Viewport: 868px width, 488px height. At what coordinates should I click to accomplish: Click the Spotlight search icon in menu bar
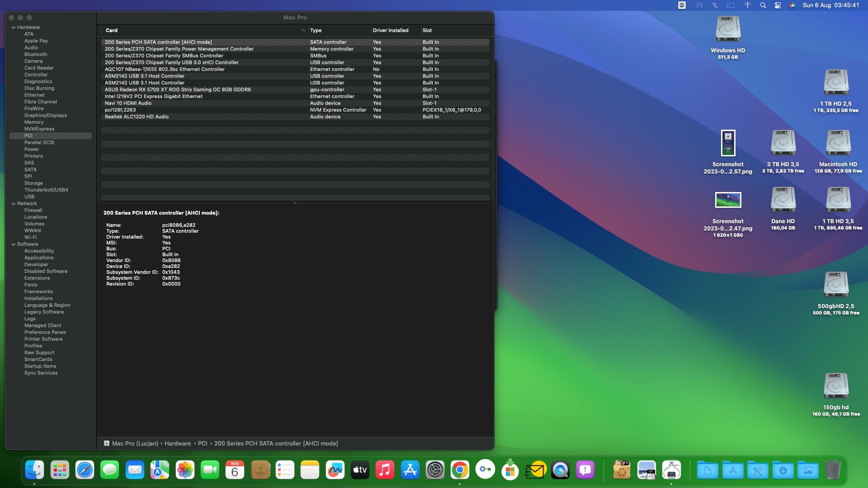[x=763, y=5]
